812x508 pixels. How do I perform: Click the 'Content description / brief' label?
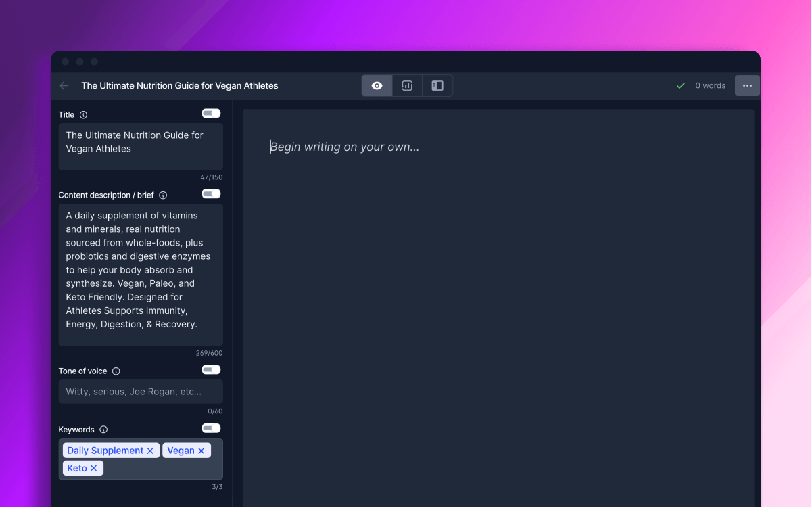click(x=106, y=195)
